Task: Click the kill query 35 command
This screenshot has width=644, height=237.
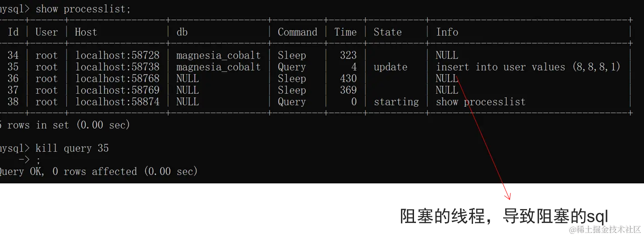Action: pyautogui.click(x=72, y=148)
